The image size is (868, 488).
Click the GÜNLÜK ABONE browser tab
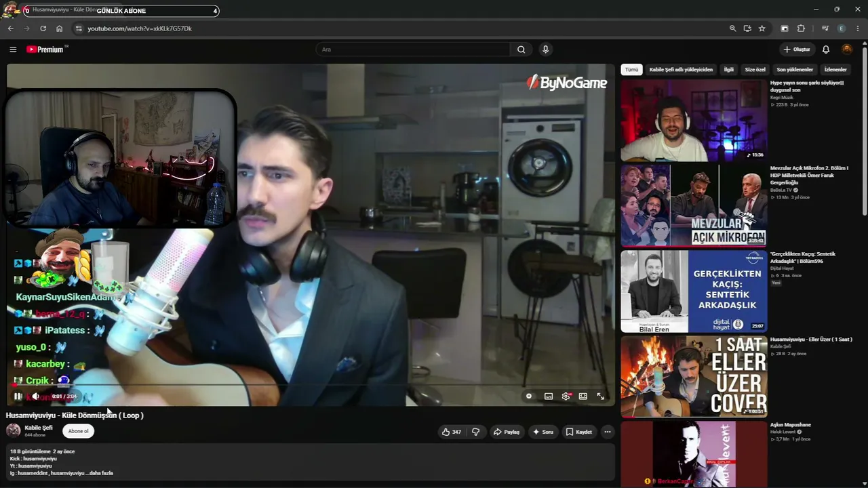[x=121, y=10]
